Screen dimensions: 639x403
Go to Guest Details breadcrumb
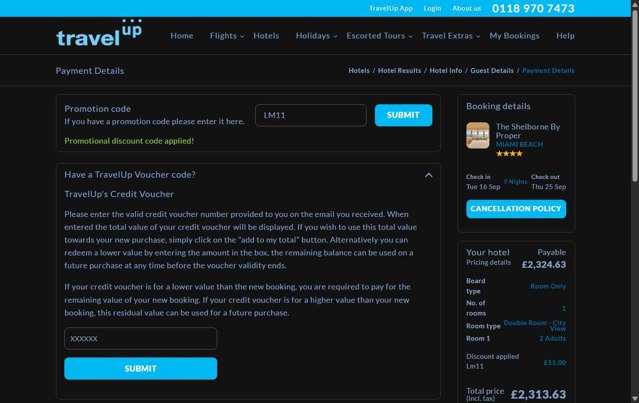pyautogui.click(x=492, y=70)
